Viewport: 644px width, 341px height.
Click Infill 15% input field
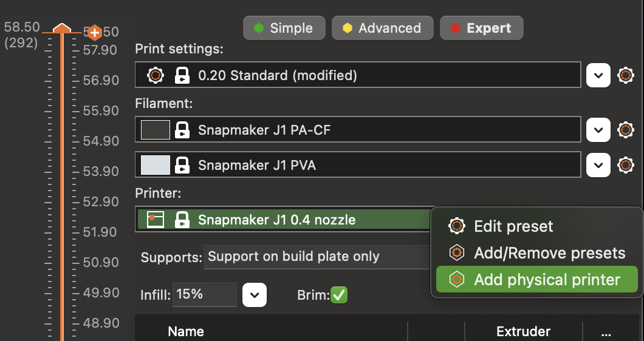coord(205,295)
